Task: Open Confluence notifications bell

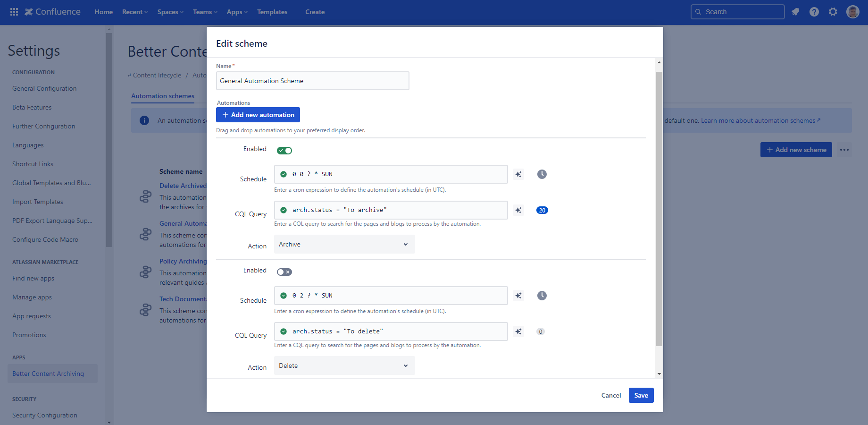Action: (795, 11)
